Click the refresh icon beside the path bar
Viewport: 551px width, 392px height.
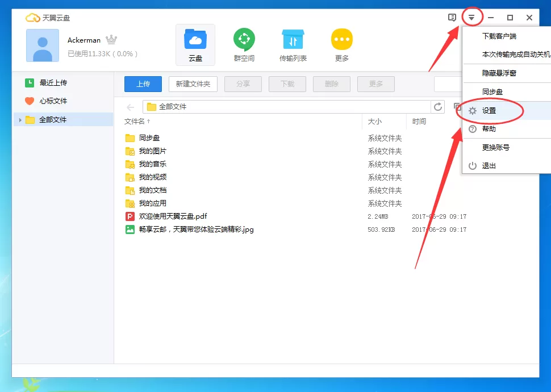click(438, 107)
